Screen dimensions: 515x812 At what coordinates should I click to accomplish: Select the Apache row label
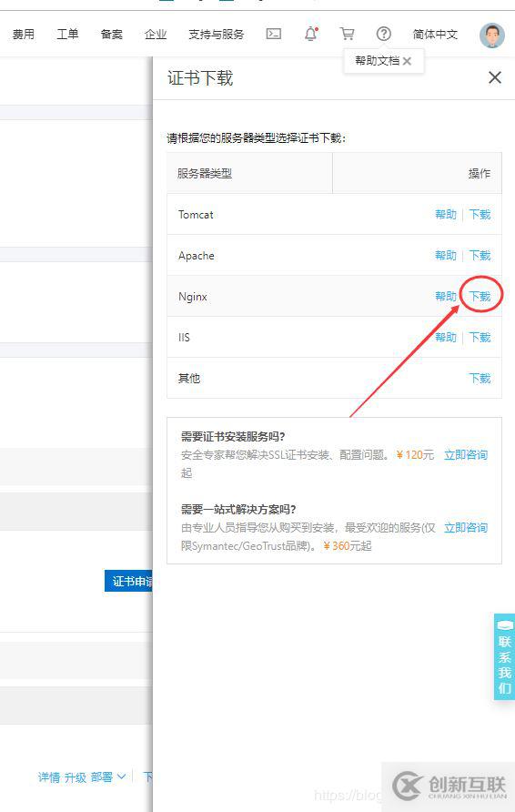pyautogui.click(x=197, y=256)
